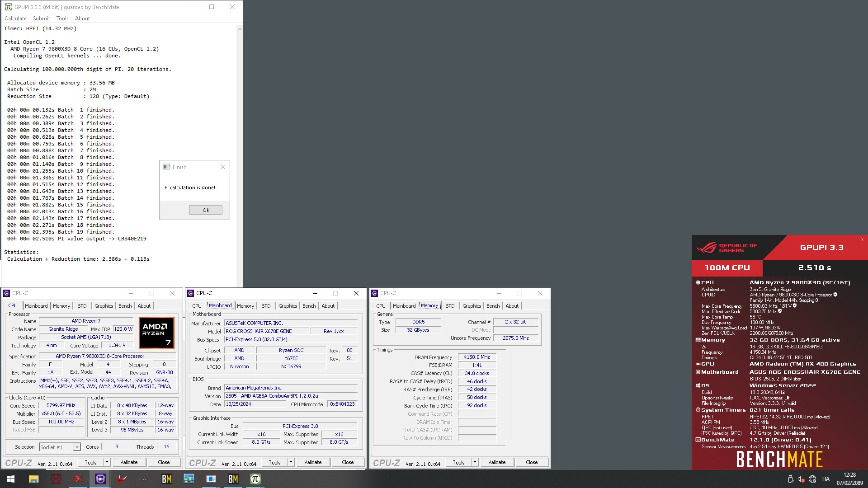This screenshot has width=868, height=488.
Task: Click the Republic of Gamers logo
Action: pos(726,248)
